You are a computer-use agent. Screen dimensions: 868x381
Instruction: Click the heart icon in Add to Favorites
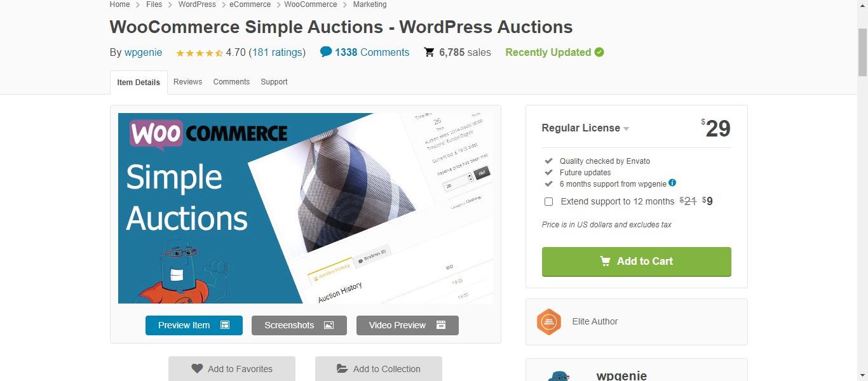tap(197, 369)
